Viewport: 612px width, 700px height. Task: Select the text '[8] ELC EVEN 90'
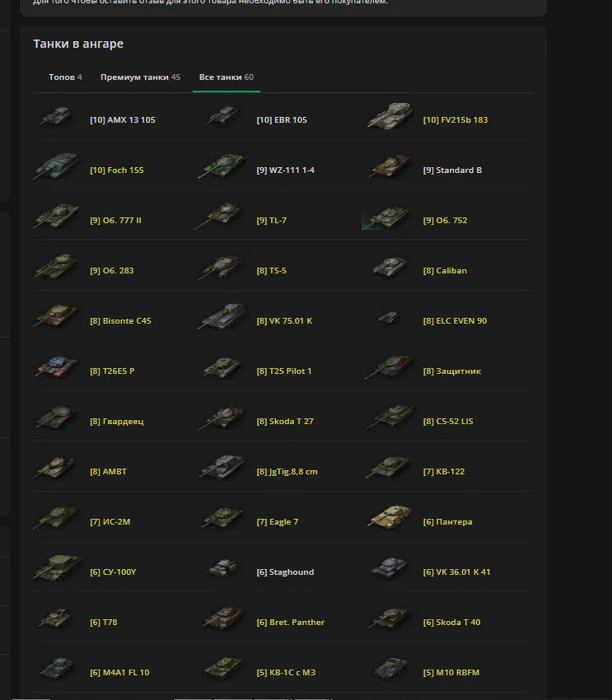tap(455, 320)
